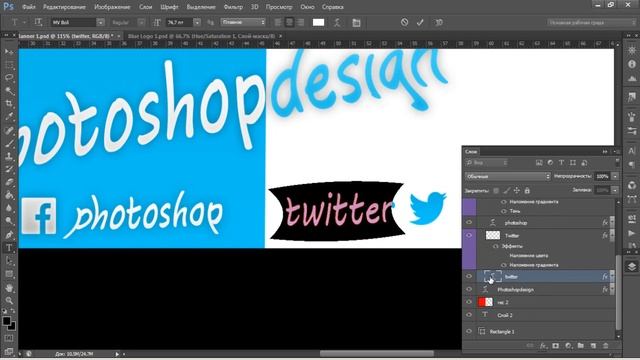Image resolution: width=640 pixels, height=360 pixels.
Task: Toggle Quick Mask mode
Action: click(x=9, y=338)
